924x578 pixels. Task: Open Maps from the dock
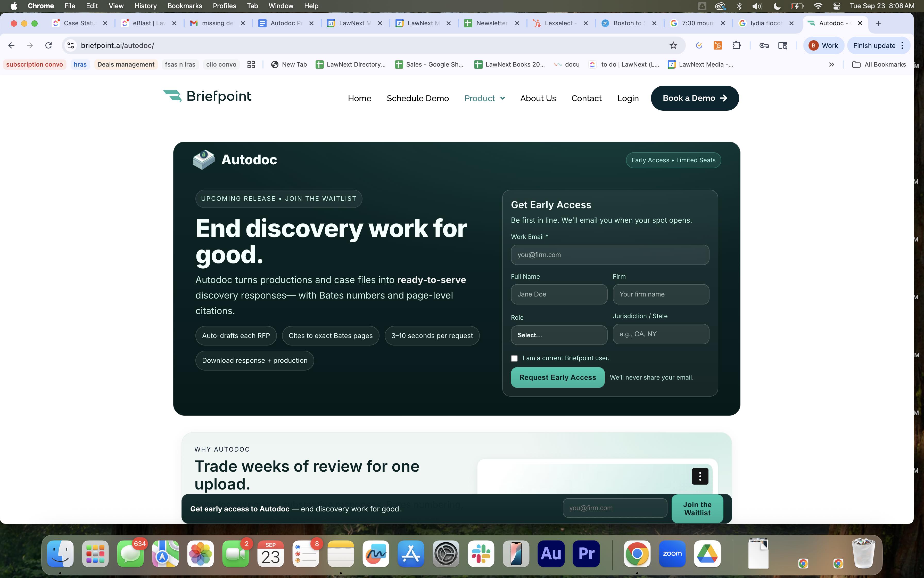[166, 553]
